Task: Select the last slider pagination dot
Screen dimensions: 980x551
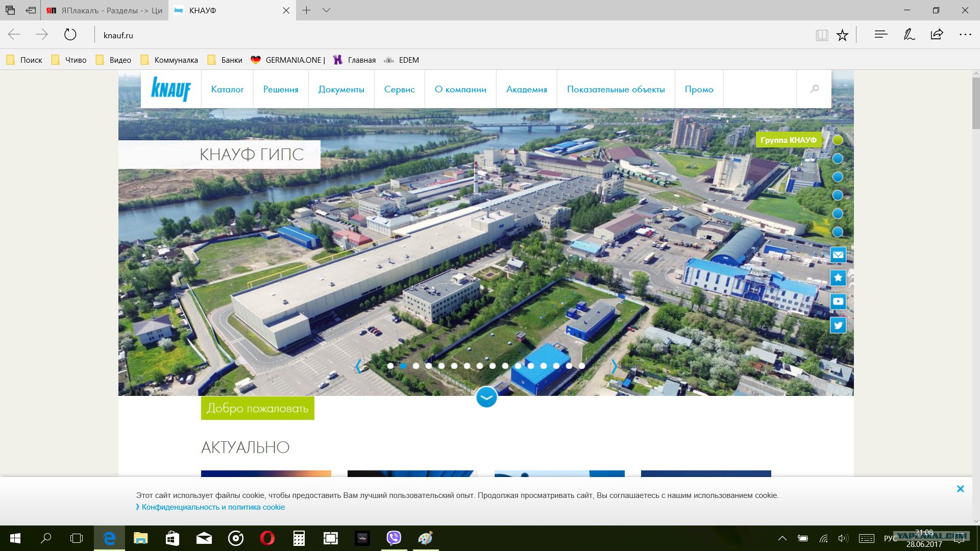Action: click(x=582, y=366)
